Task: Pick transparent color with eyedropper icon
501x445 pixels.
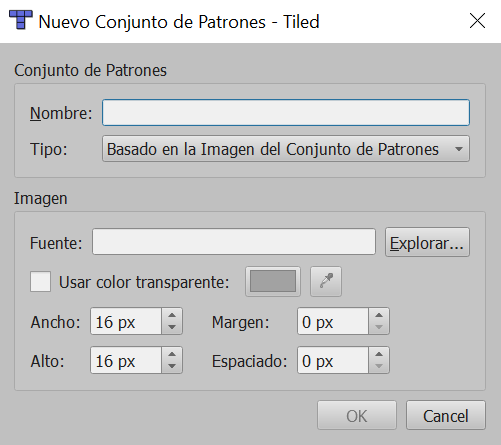Action: (326, 281)
